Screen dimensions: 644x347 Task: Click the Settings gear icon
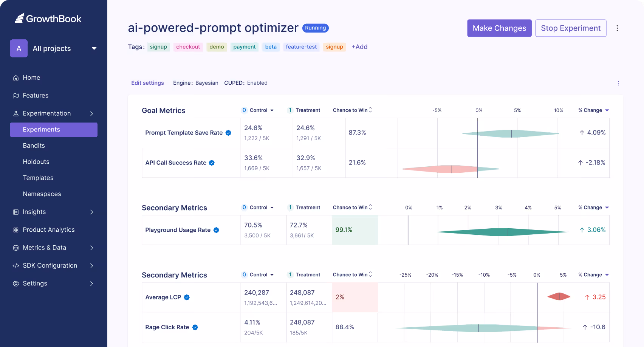point(15,283)
